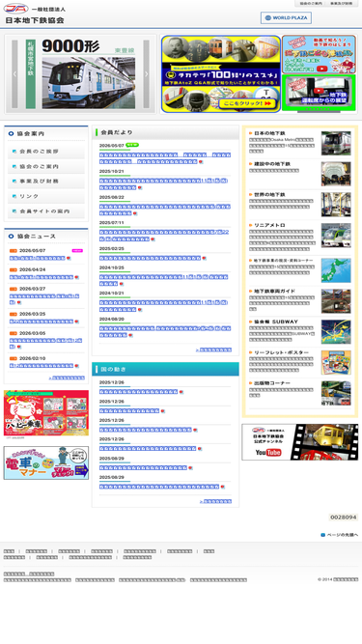Click orange tag icon beside 2026/02/10
The width and height of the screenshot is (362, 644).
(14, 358)
